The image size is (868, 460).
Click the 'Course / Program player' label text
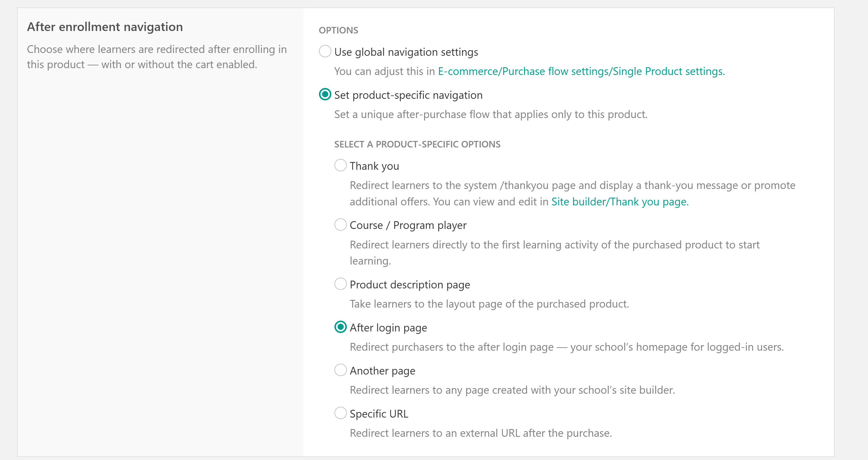click(408, 226)
